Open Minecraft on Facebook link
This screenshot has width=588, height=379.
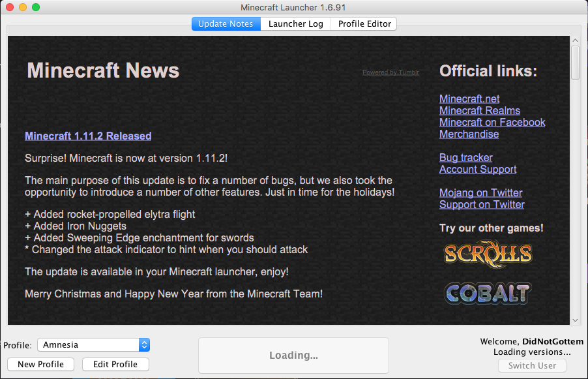[x=492, y=123]
